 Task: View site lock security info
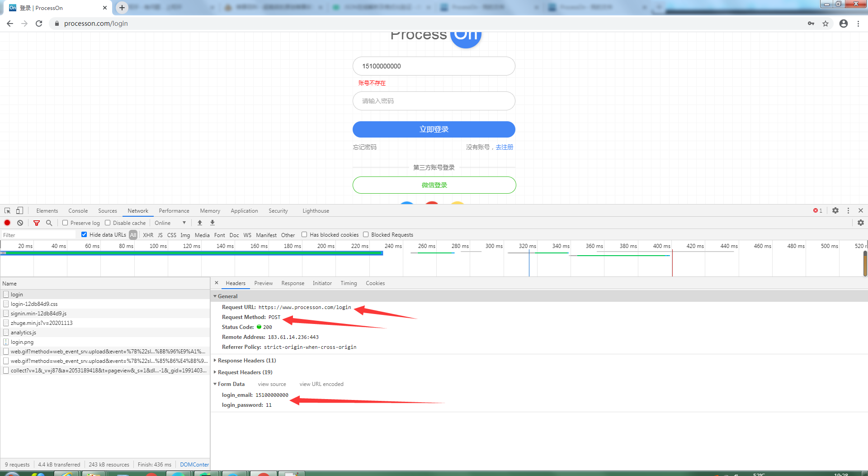click(x=57, y=24)
